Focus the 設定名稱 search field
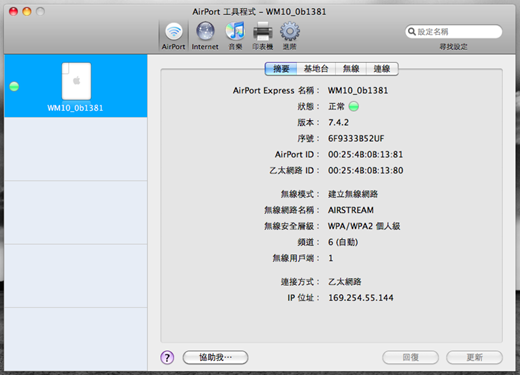 (454, 32)
